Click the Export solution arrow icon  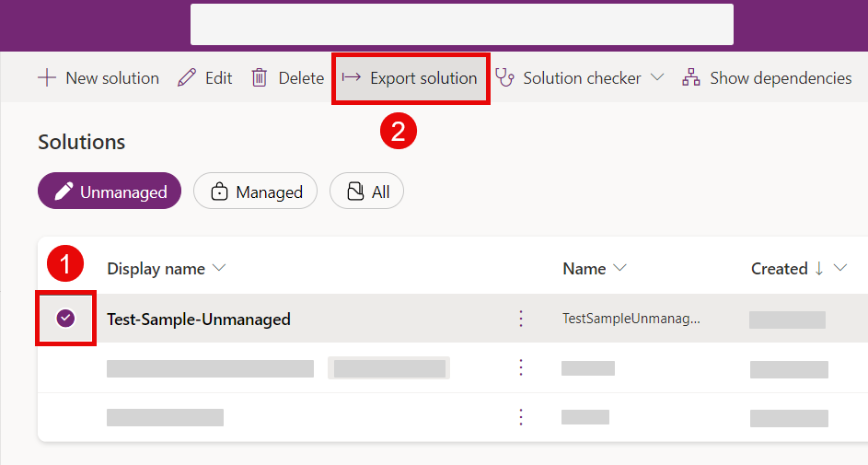[x=351, y=77]
